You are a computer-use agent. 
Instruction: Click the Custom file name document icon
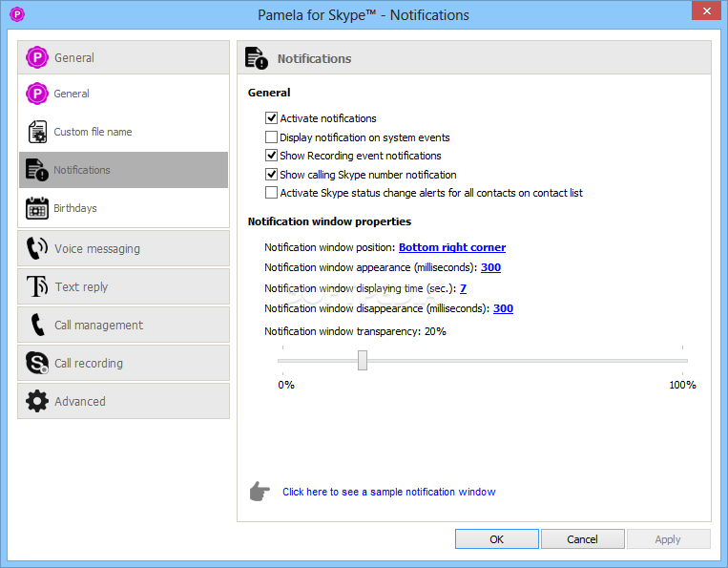tap(37, 132)
